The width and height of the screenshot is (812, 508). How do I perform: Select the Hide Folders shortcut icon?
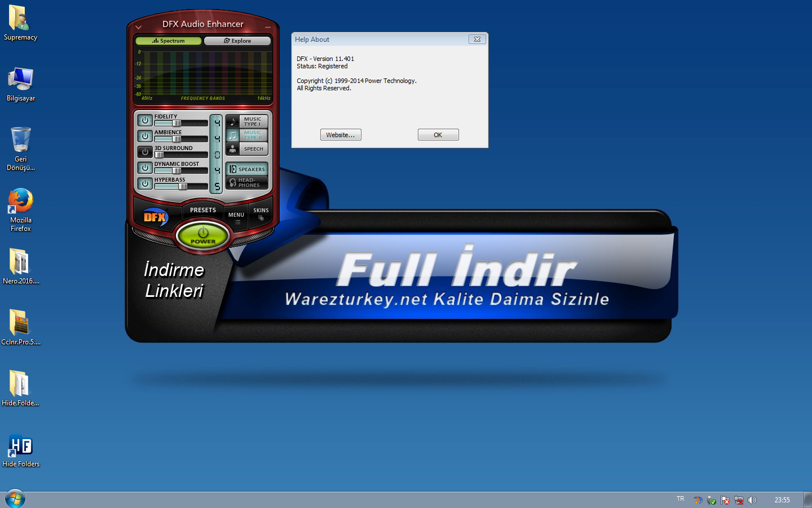click(x=21, y=452)
